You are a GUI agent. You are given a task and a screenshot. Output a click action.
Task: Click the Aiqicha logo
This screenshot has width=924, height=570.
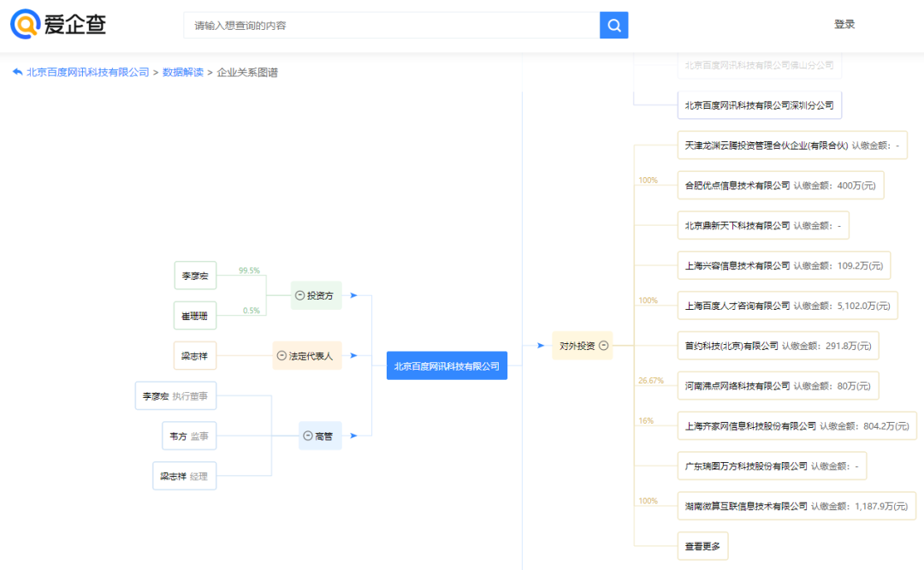(58, 24)
